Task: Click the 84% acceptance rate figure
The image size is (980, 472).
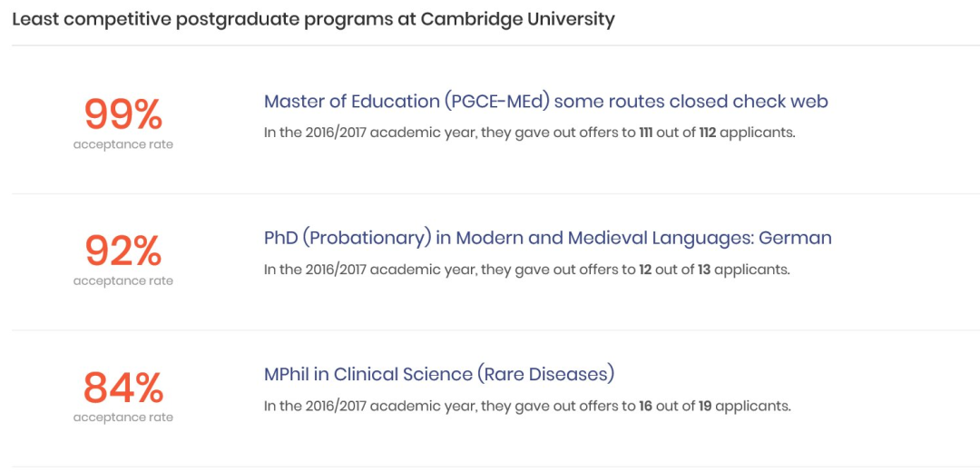Action: click(123, 388)
